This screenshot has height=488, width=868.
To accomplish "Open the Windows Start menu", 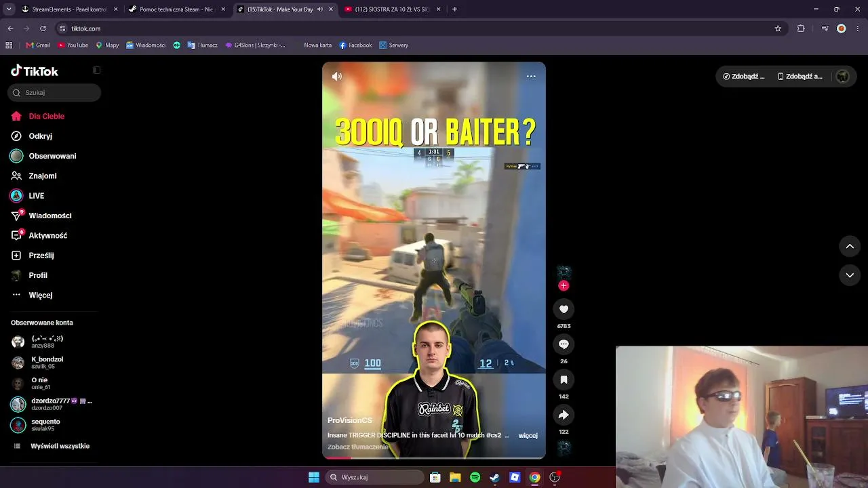I will (314, 477).
